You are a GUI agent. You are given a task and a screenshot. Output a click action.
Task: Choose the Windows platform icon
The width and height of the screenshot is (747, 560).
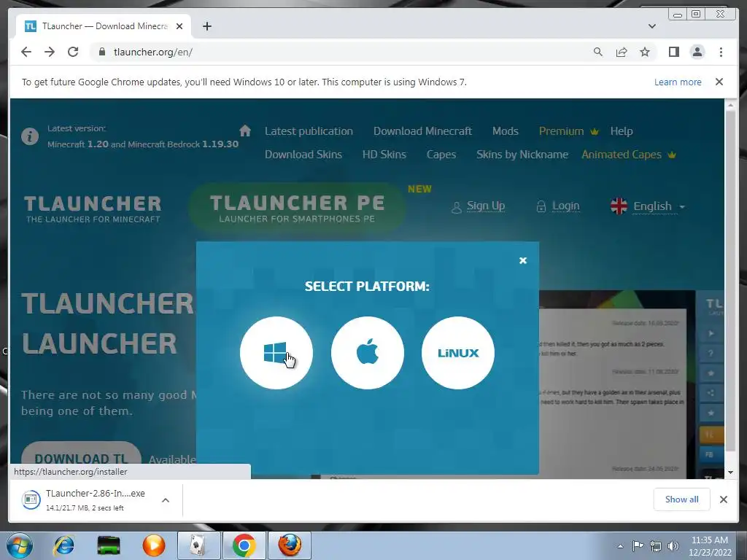pyautogui.click(x=276, y=353)
